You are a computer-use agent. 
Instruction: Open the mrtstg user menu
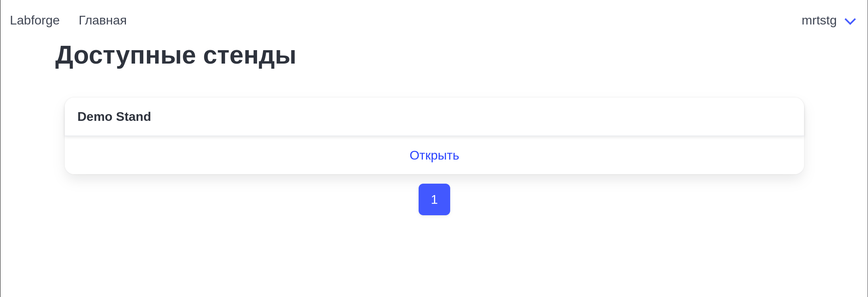828,21
